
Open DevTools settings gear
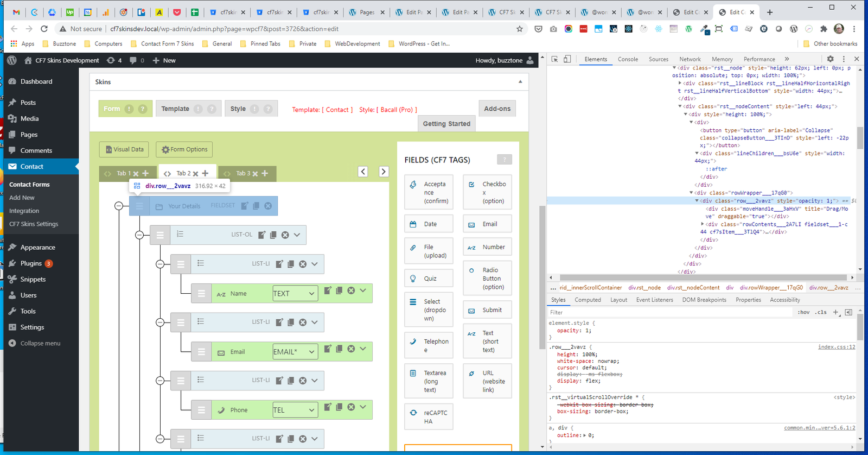[830, 59]
